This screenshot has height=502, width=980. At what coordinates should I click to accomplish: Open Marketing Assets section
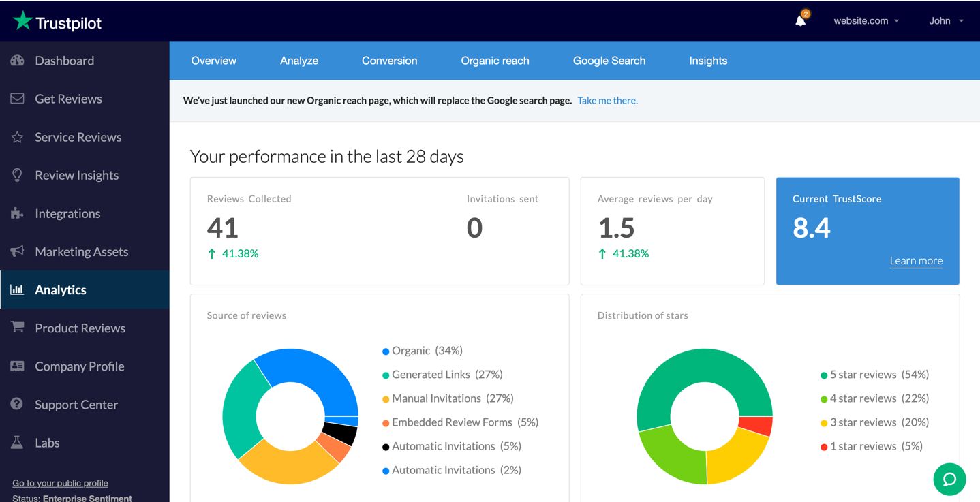[x=85, y=251]
